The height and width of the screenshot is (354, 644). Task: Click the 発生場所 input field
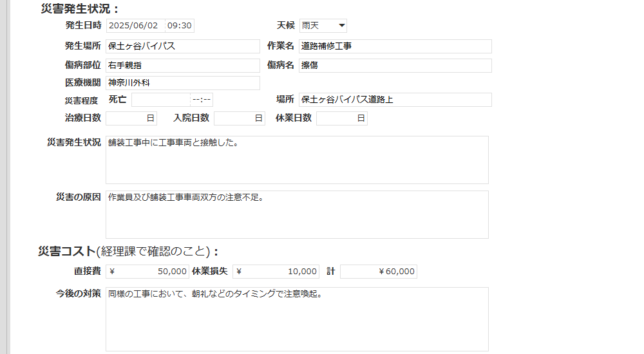(182, 46)
